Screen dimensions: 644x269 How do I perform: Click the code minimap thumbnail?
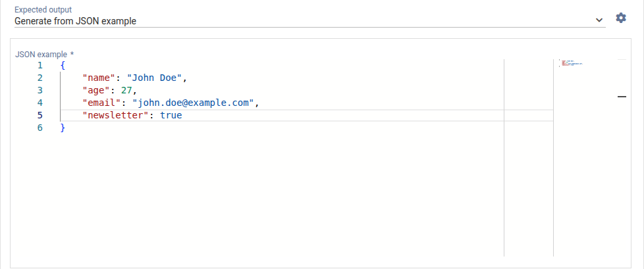[x=571, y=64]
